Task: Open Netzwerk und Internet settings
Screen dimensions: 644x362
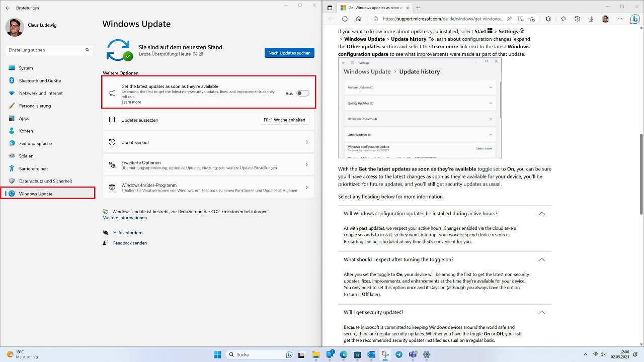Action: pos(48,93)
